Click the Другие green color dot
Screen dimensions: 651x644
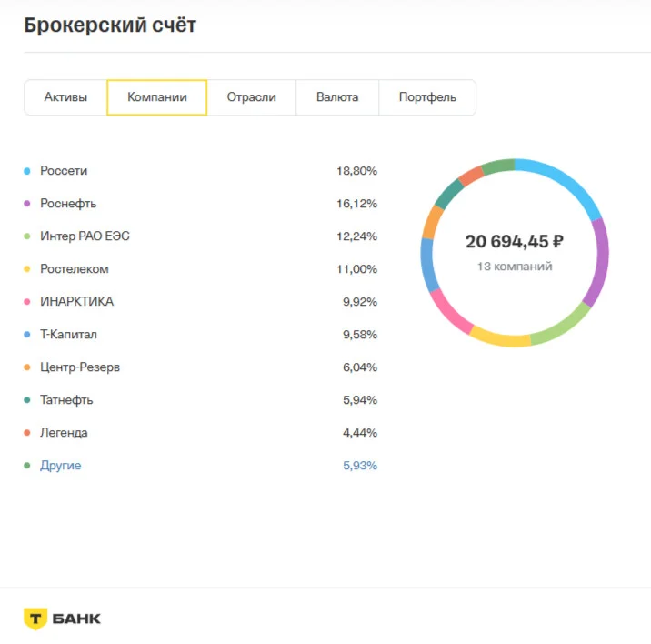(x=27, y=466)
